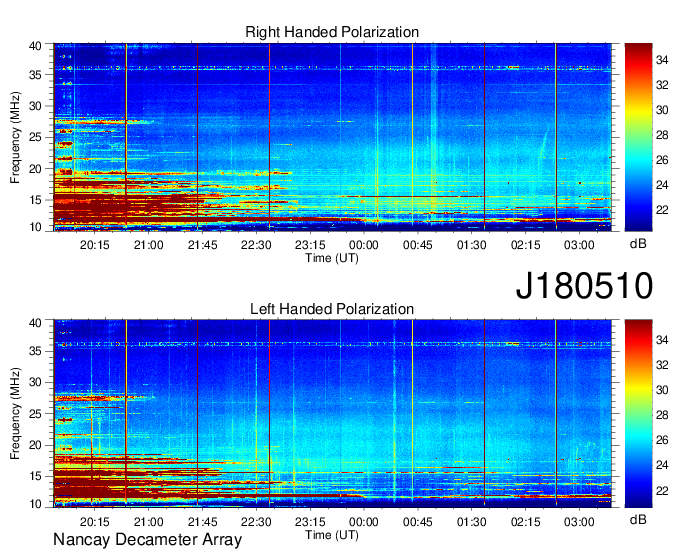Click the Right Handed Polarization color scale bar

click(638, 137)
